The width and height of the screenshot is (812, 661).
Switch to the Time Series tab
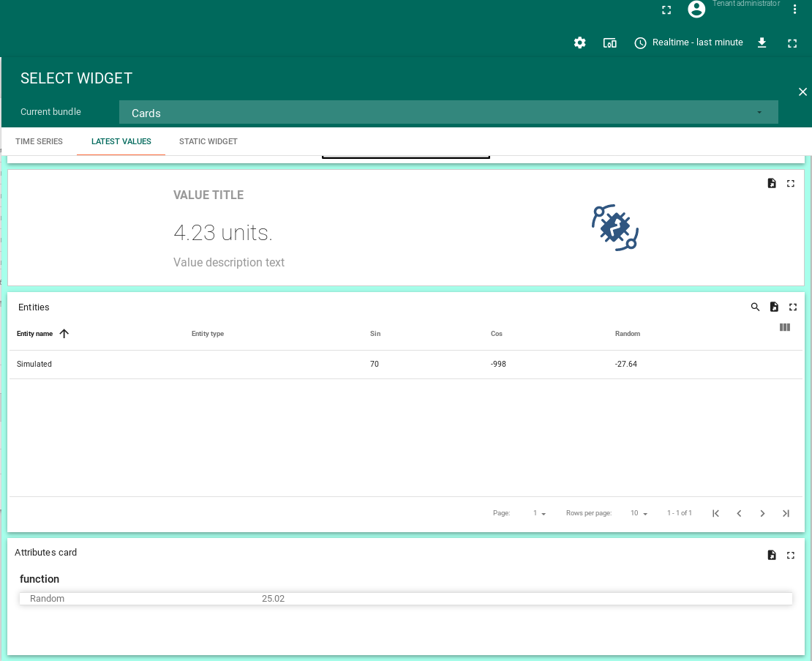pos(39,141)
